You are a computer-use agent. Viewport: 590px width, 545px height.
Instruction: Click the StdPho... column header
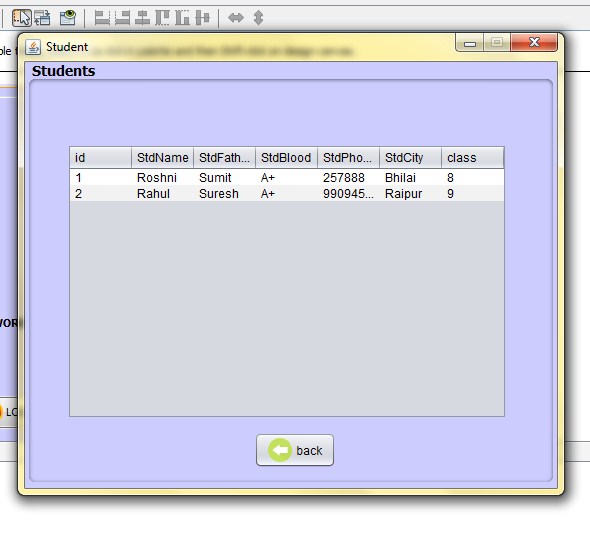click(x=348, y=158)
